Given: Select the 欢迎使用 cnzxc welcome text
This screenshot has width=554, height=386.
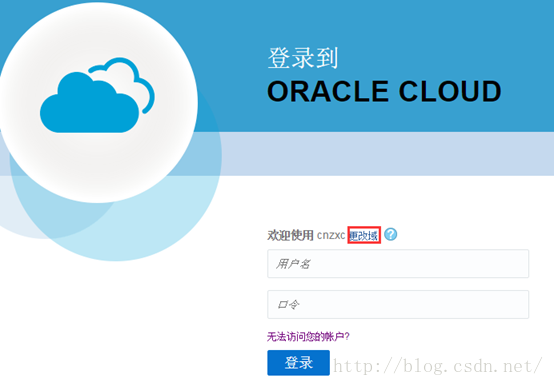Looking at the screenshot, I should [x=306, y=235].
